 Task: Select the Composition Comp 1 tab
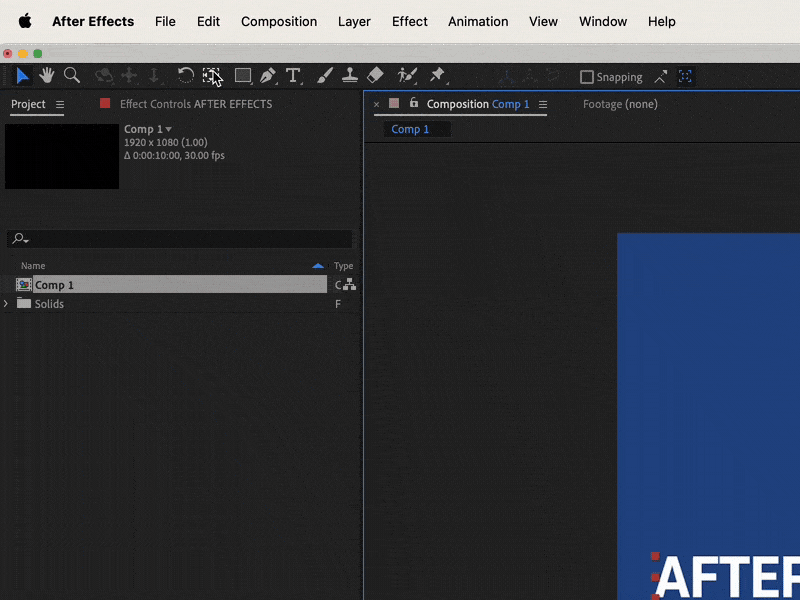(478, 104)
